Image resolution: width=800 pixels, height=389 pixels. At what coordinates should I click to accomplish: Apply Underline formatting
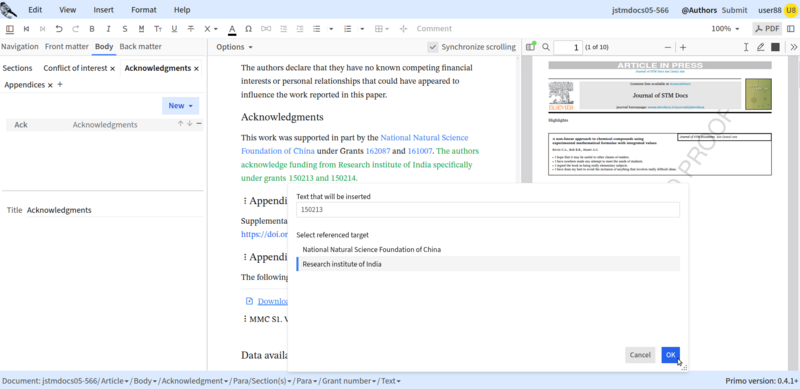click(x=174, y=29)
